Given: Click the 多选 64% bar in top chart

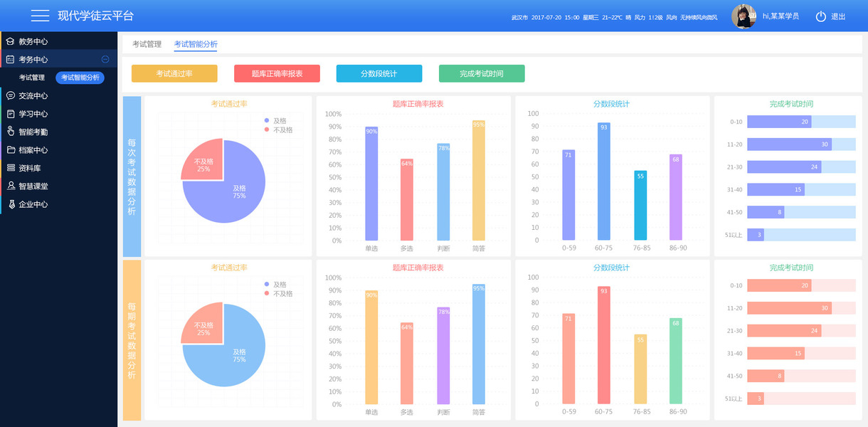Looking at the screenshot, I should (x=406, y=200).
